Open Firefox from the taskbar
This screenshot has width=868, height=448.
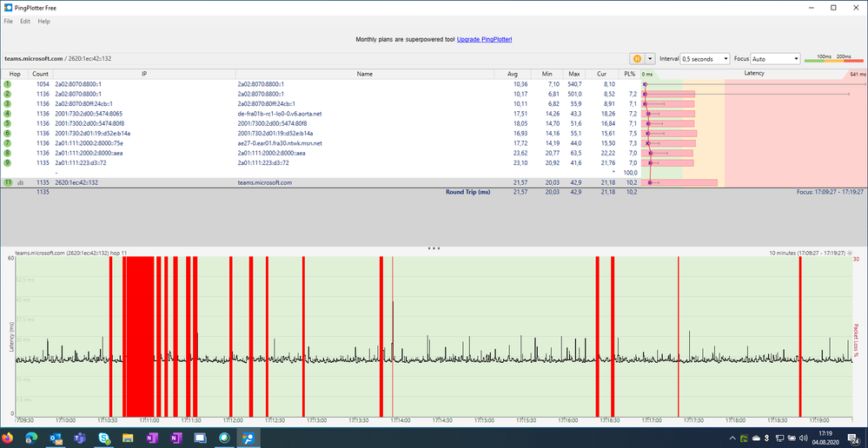point(9,438)
